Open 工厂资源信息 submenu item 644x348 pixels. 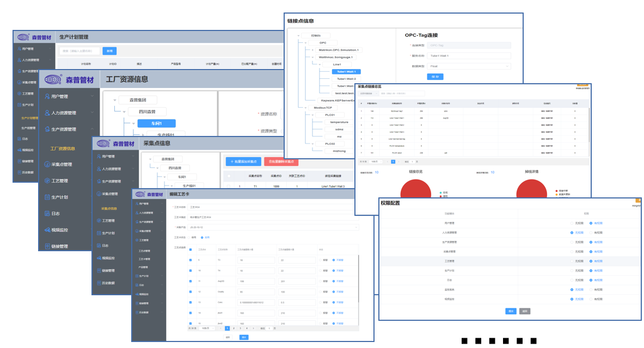(x=63, y=148)
